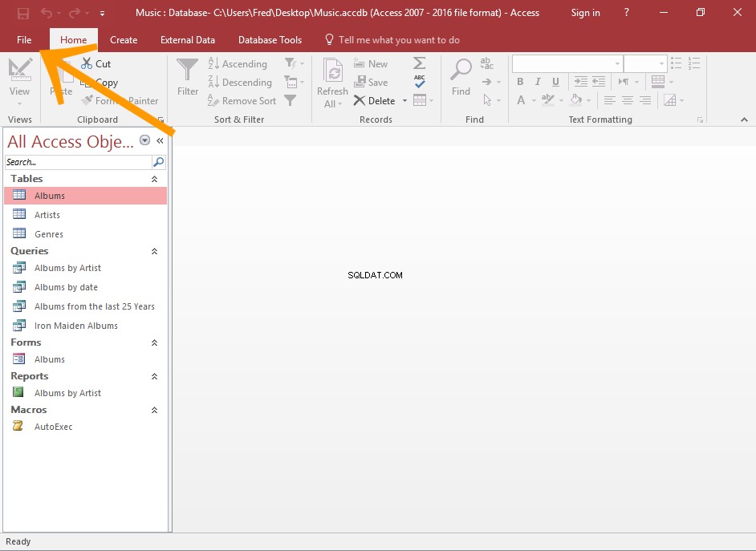Open the Customize Quick Access Toolbar dropdown
The width and height of the screenshot is (756, 551).
[102, 14]
